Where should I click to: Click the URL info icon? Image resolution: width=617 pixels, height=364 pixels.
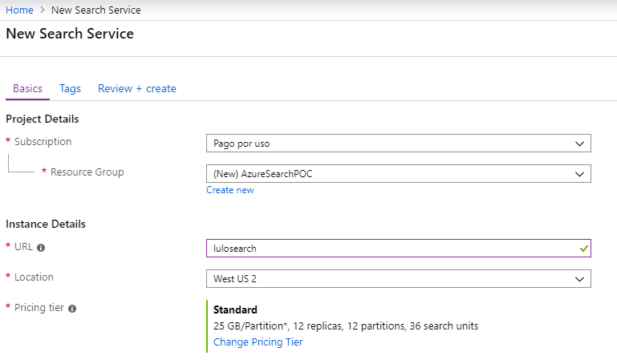[41, 248]
